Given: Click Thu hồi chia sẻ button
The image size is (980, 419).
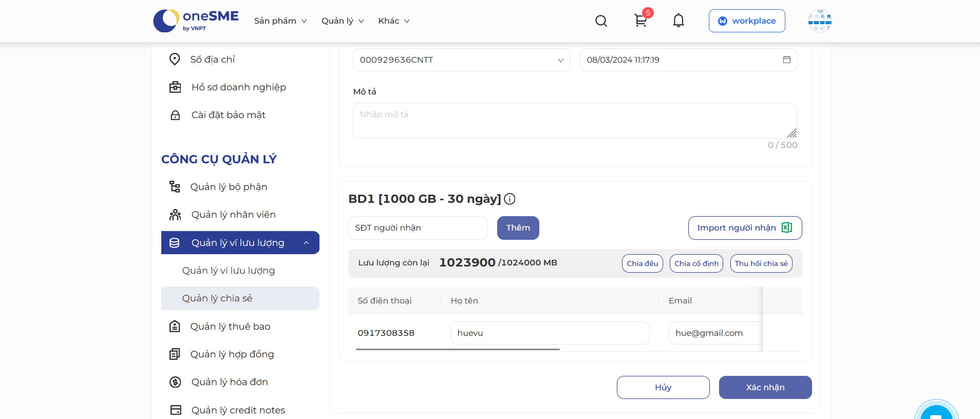Looking at the screenshot, I should click(x=761, y=263).
